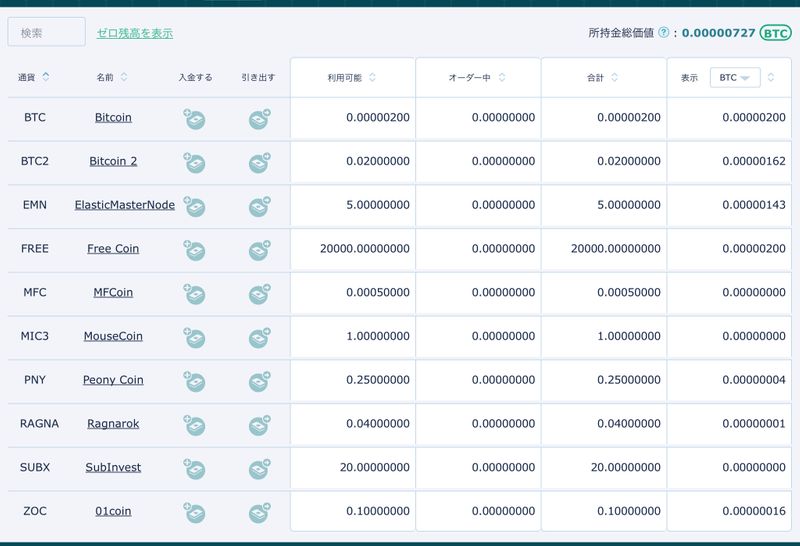Image resolution: width=800 pixels, height=546 pixels.
Task: Click the help icon beside 所持金総価値
Action: pyautogui.click(x=664, y=33)
